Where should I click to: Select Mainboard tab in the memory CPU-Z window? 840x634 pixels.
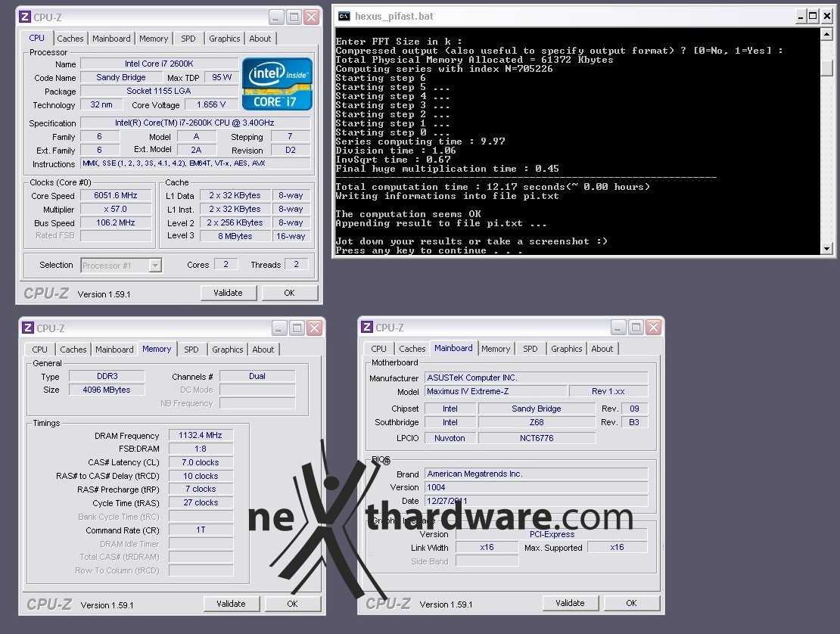[x=114, y=350]
